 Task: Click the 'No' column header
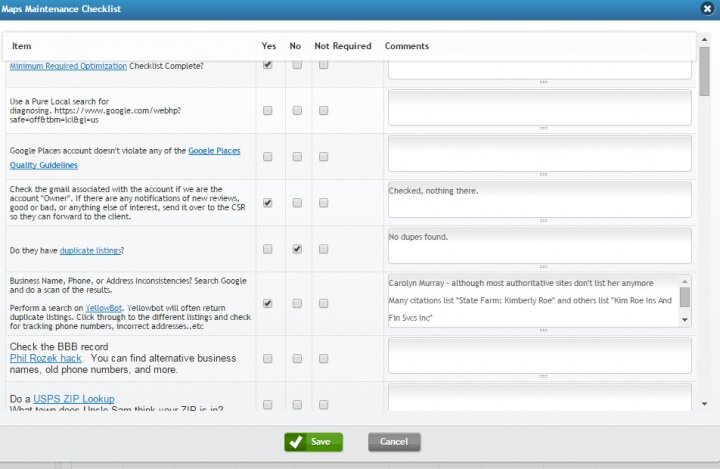(295, 46)
